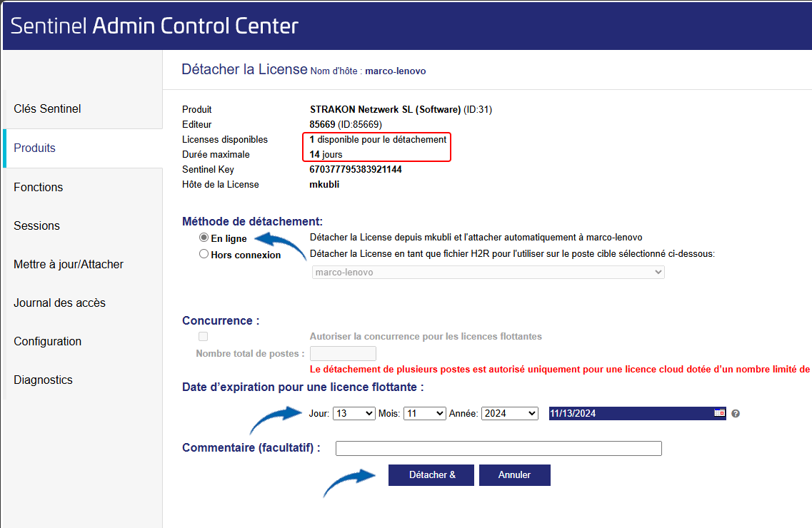This screenshot has height=528, width=812.
Task: Click the Détacher & button
Action: [x=431, y=474]
